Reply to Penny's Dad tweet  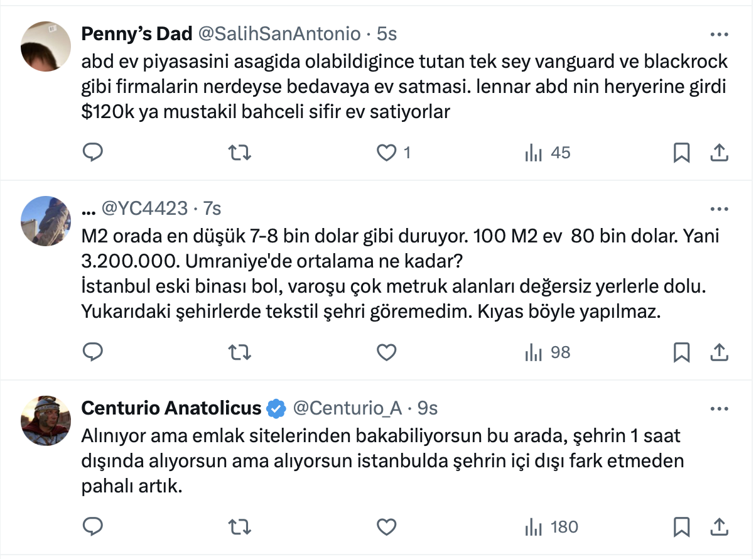(x=93, y=153)
